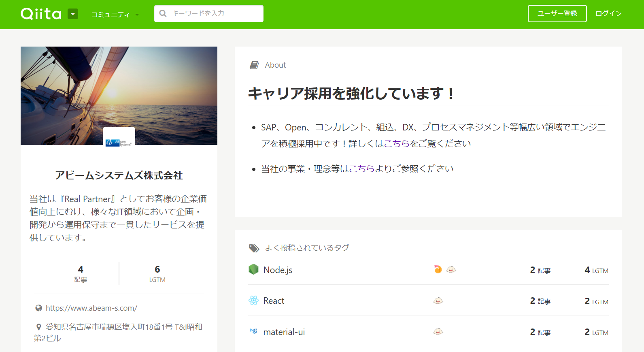Click the search keyword input field
The width and height of the screenshot is (644, 352).
click(x=215, y=13)
